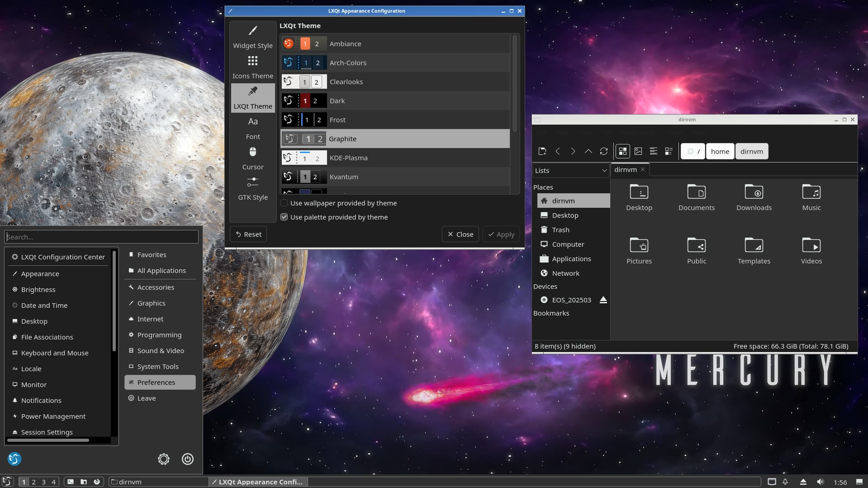Open the volume control in system tray
The width and height of the screenshot is (868, 488).
(x=820, y=482)
